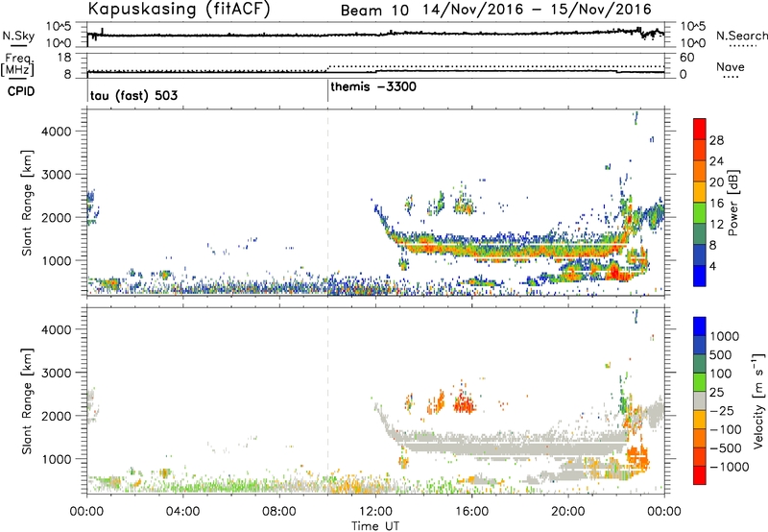This screenshot has width=768, height=532.
Task: Click the 'Slant Range [km]' label of the power panel
Action: 27,203
